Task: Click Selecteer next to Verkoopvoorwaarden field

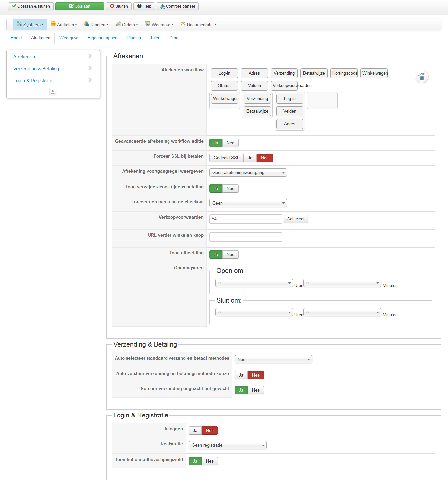Action: 296,219
